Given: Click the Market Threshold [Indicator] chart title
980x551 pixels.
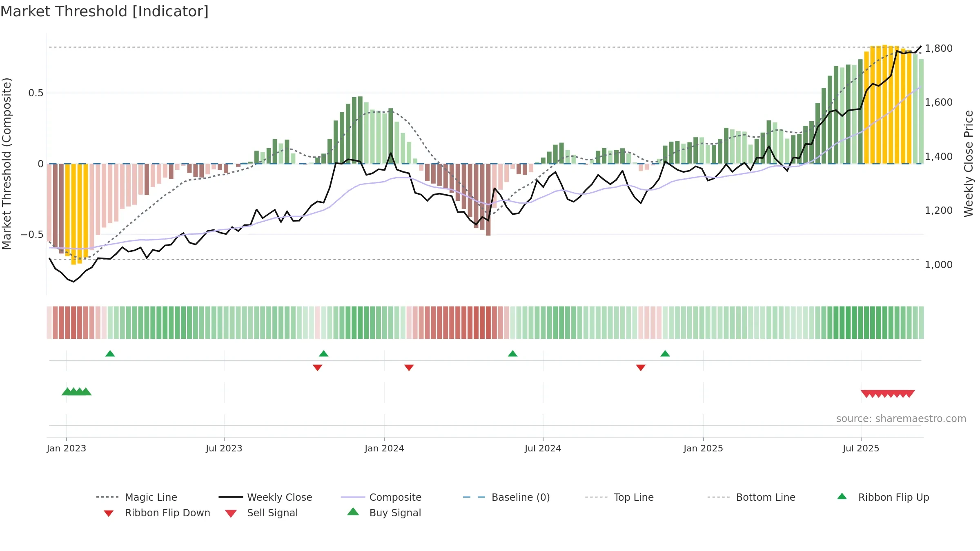Looking at the screenshot, I should pyautogui.click(x=105, y=11).
